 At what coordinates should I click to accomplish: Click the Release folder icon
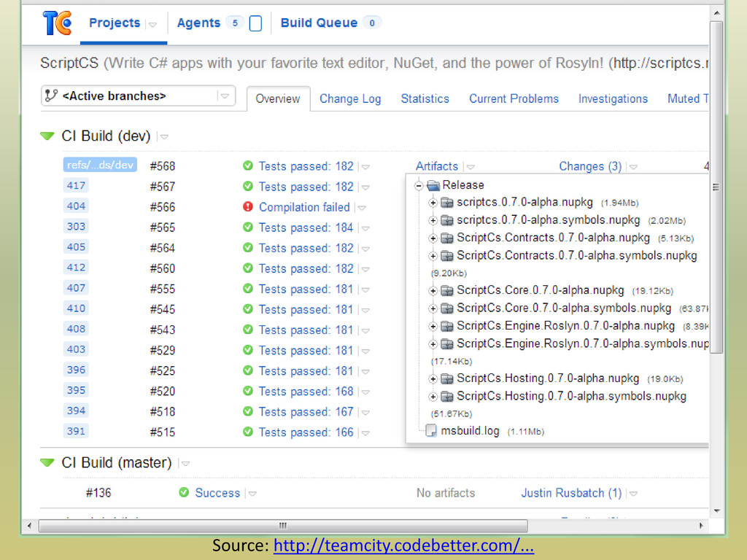coord(433,184)
